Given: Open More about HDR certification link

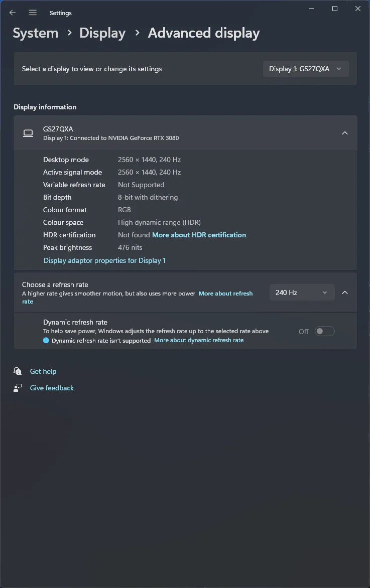Looking at the screenshot, I should click(x=199, y=235).
